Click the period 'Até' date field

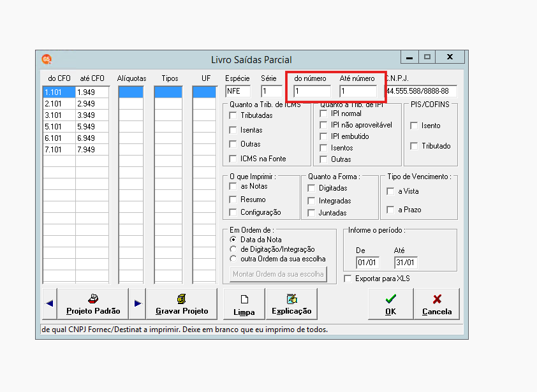pos(406,263)
